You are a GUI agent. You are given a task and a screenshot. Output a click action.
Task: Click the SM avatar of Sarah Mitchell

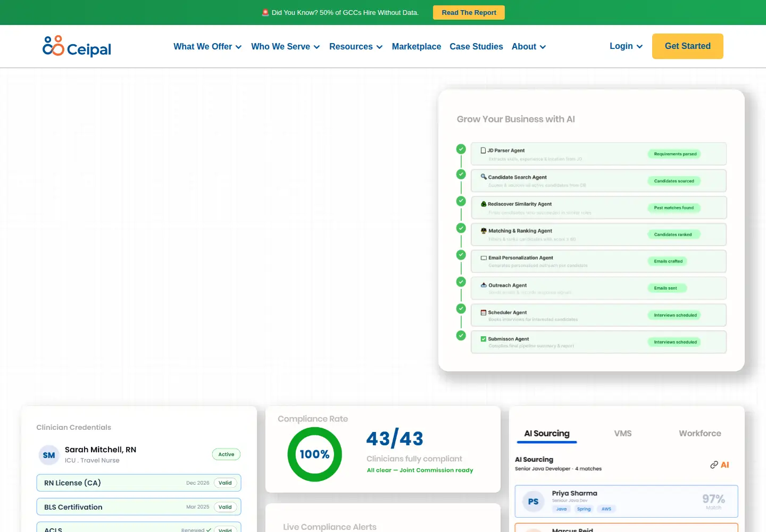[x=49, y=455]
